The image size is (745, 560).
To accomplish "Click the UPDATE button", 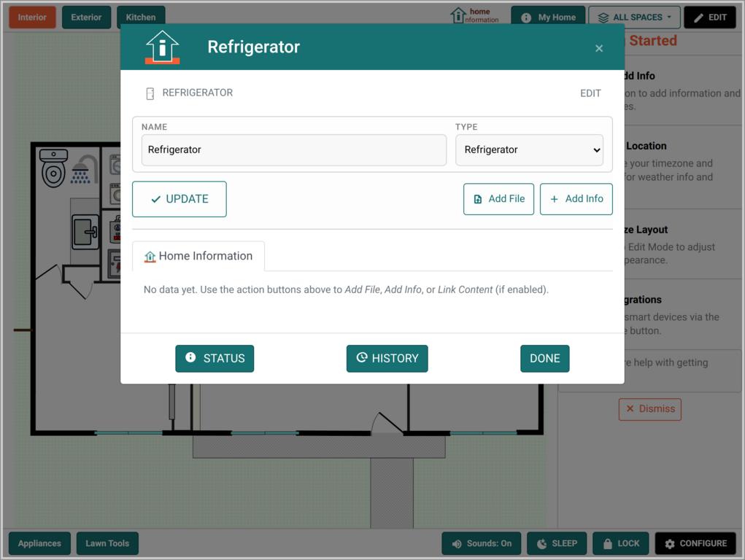I will coord(179,199).
